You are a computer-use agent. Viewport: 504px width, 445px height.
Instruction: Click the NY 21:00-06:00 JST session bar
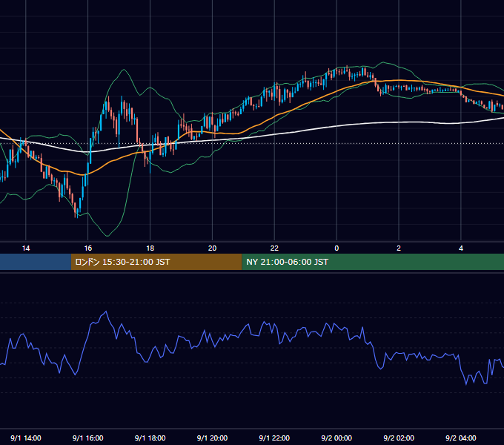coord(373,262)
